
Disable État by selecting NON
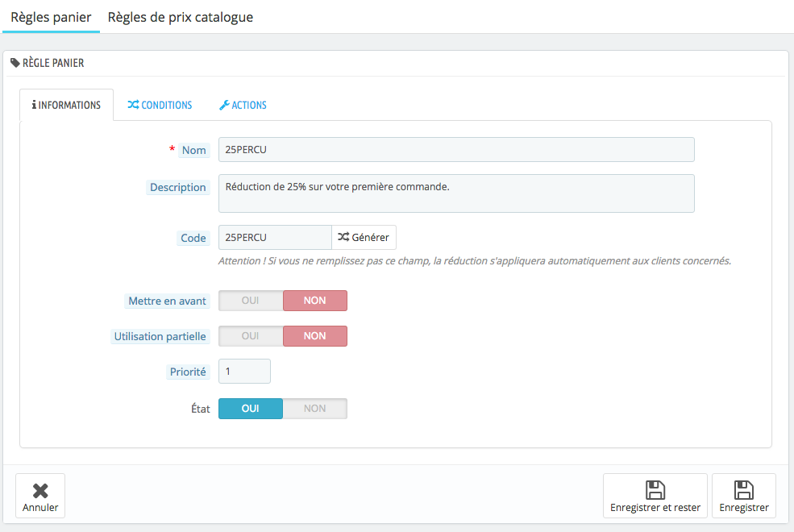click(314, 409)
